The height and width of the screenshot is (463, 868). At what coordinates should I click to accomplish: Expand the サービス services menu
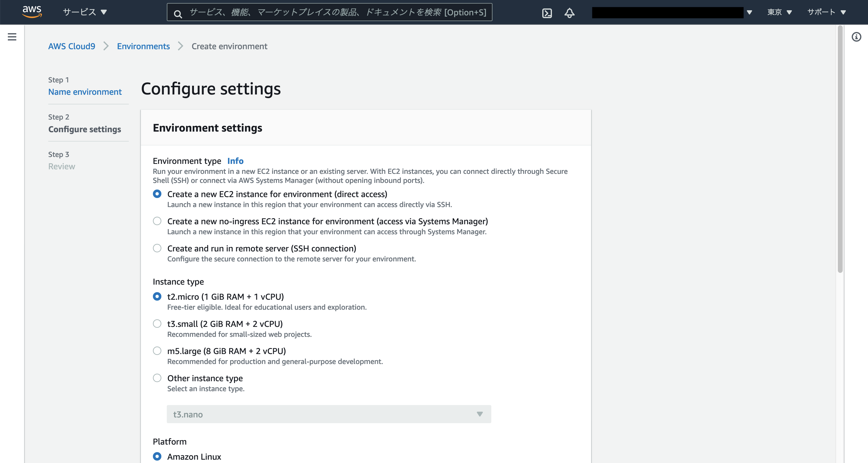tap(85, 12)
